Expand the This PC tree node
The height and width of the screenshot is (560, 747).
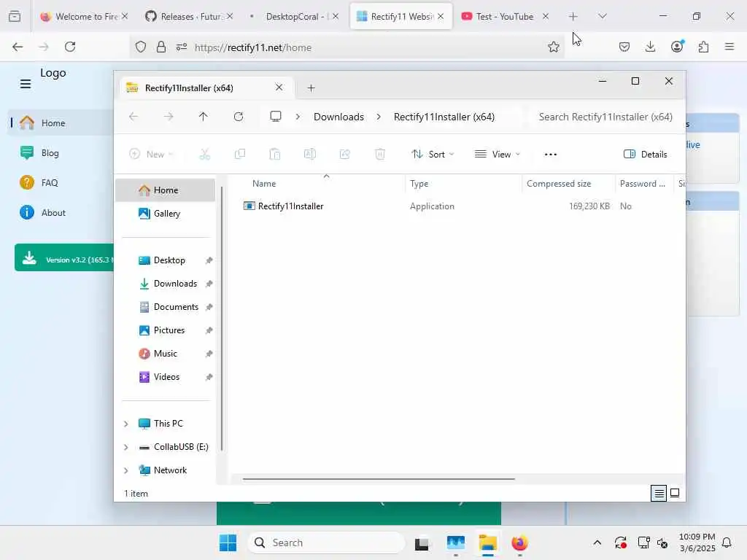125,424
